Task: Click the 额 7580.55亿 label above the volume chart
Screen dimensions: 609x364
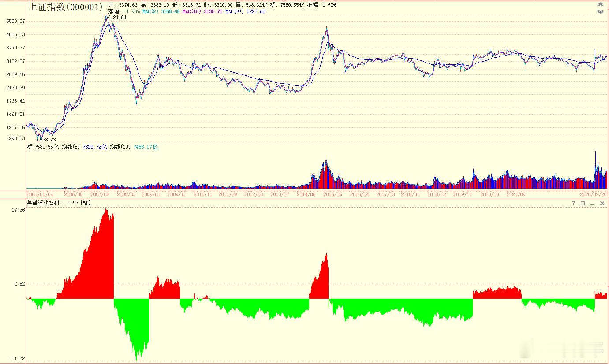Action: (x=43, y=147)
